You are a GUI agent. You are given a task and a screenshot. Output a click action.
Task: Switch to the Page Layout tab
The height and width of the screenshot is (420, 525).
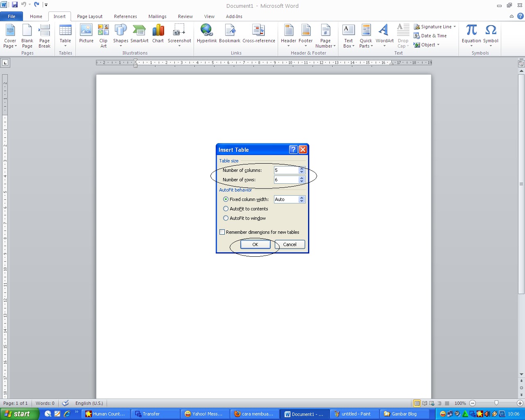[x=90, y=16]
